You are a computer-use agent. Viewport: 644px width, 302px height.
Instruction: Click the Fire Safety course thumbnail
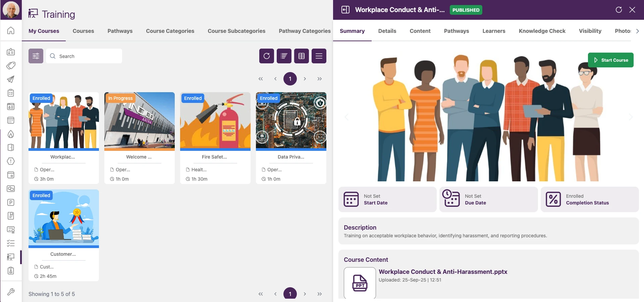(x=215, y=121)
